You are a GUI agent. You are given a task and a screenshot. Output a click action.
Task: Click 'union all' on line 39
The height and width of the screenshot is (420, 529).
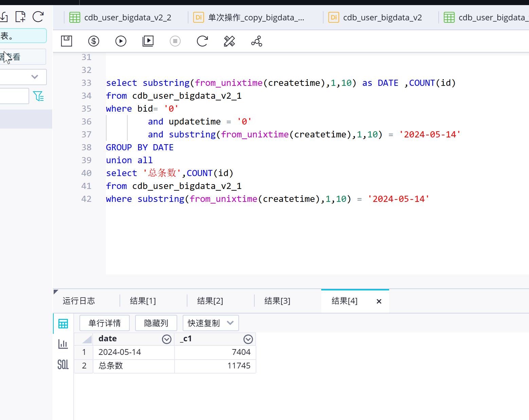129,160
